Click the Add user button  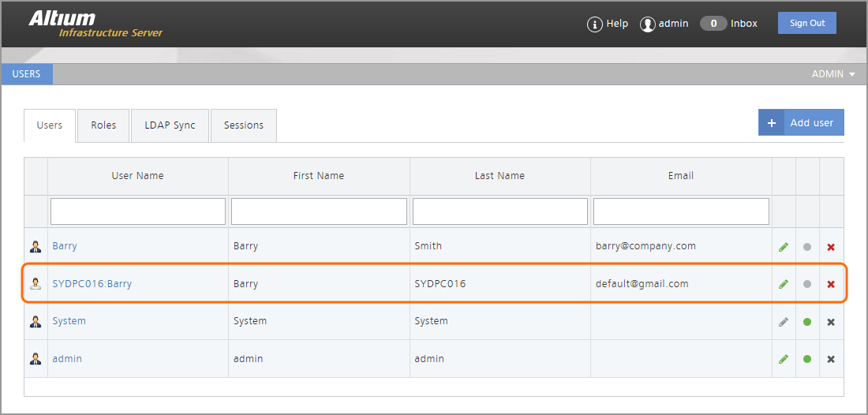click(x=801, y=123)
